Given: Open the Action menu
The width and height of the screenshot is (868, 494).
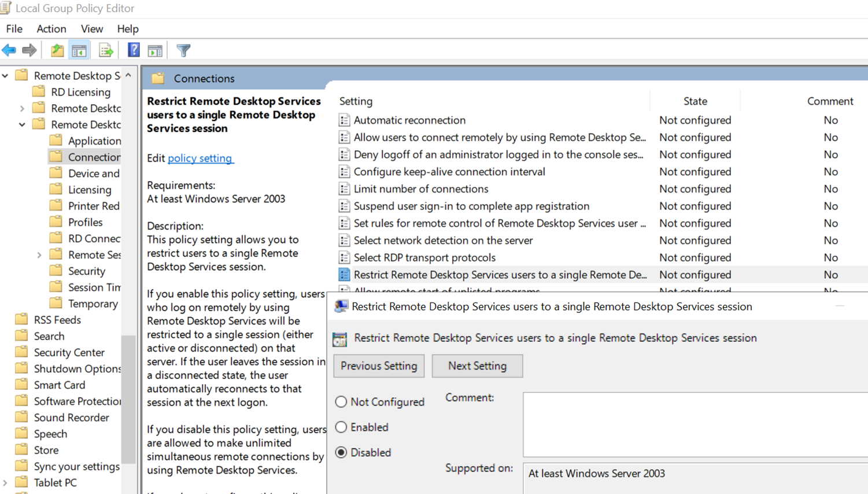Looking at the screenshot, I should click(51, 29).
